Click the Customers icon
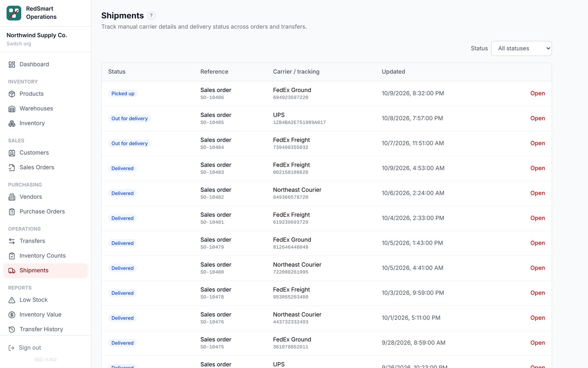This screenshot has height=368, width=588. [12, 153]
